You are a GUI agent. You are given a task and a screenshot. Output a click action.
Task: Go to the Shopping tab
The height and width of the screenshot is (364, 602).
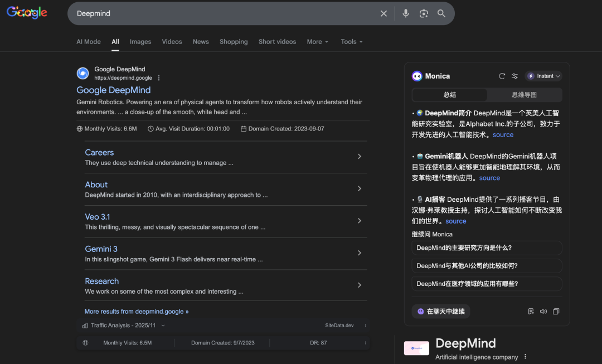click(234, 42)
